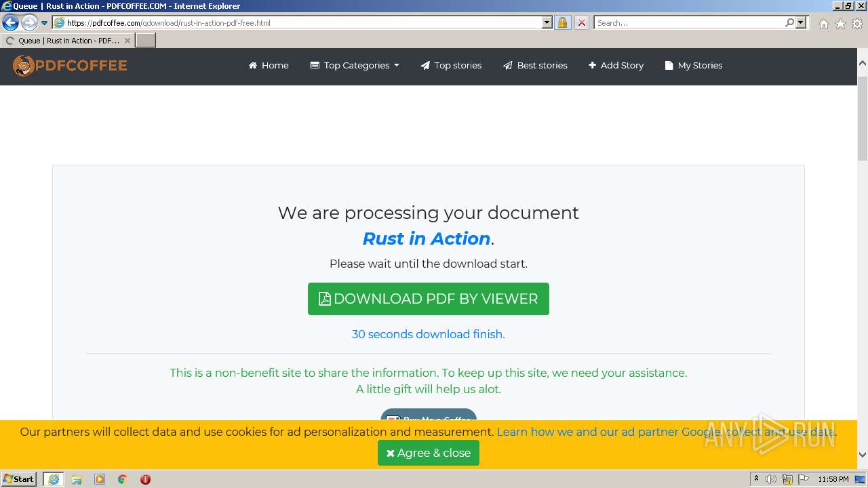Show hidden tray icons arrow
The width and height of the screenshot is (868, 488).
[x=756, y=479]
